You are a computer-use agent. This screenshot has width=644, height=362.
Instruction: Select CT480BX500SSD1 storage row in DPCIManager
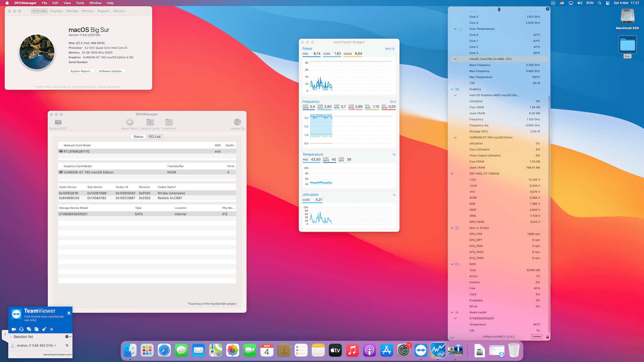coord(147,214)
